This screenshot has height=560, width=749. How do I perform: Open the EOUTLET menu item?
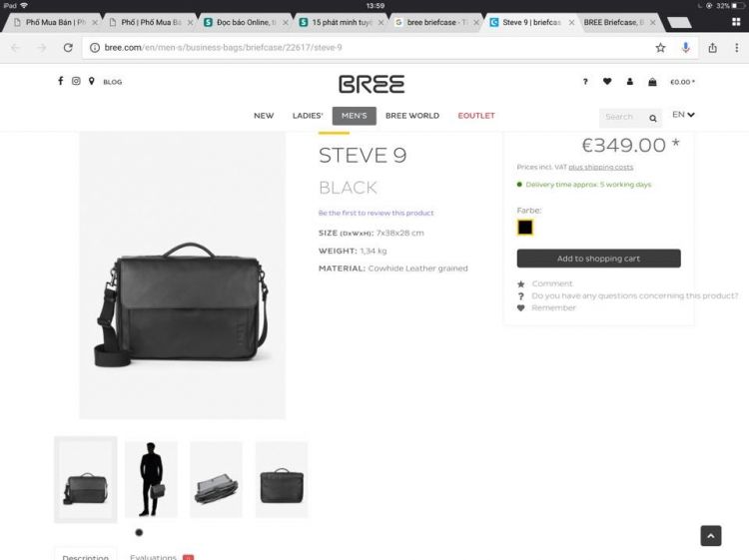tap(476, 116)
